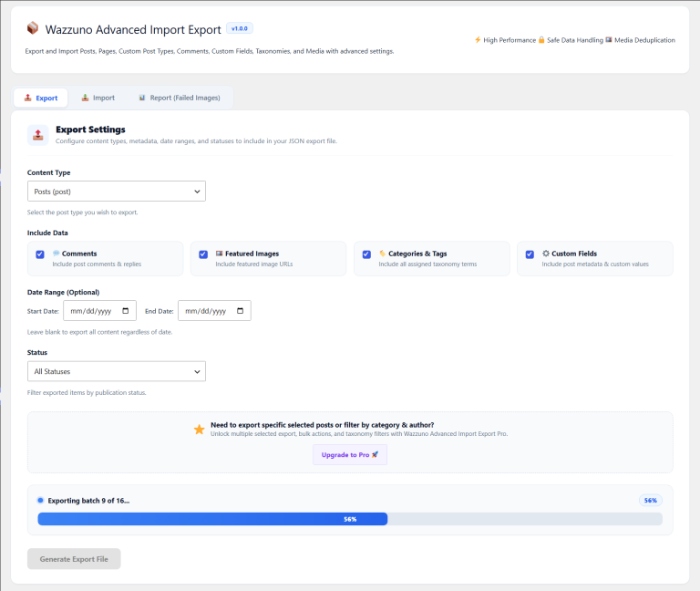
Task: Click the 'Exporting batch 9 of 16...' status text
Action: [88, 501]
